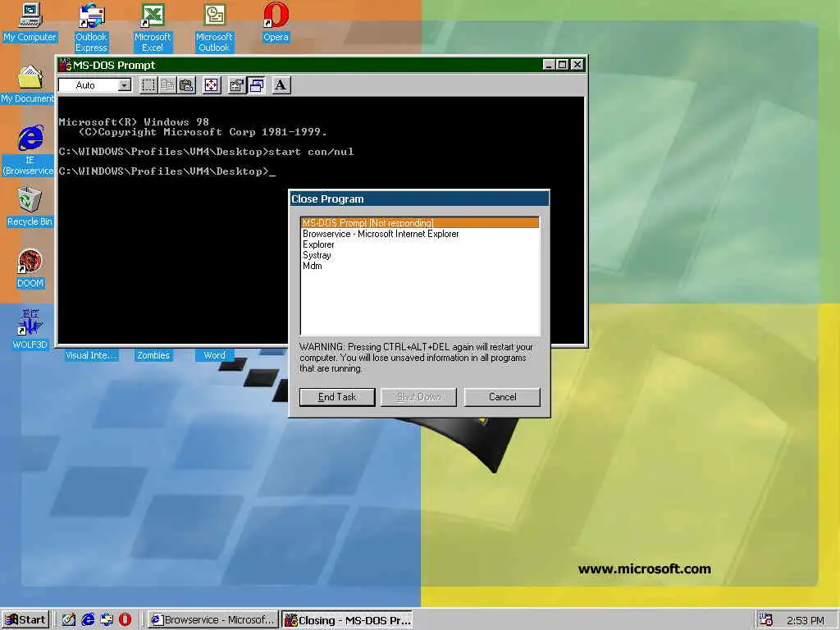The image size is (840, 630).
Task: Select Explorer in task list
Action: pyautogui.click(x=420, y=244)
